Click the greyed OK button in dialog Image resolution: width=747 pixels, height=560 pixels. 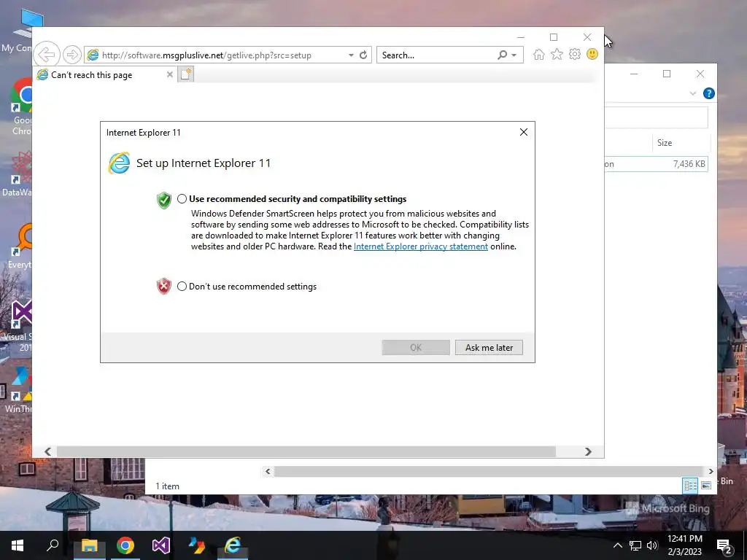(416, 348)
